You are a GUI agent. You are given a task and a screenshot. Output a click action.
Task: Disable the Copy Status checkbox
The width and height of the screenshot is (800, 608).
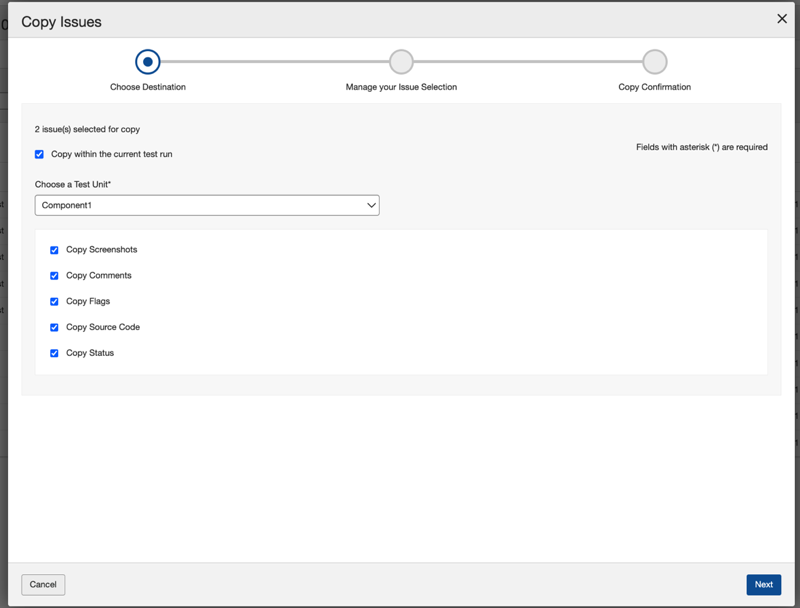click(x=55, y=354)
